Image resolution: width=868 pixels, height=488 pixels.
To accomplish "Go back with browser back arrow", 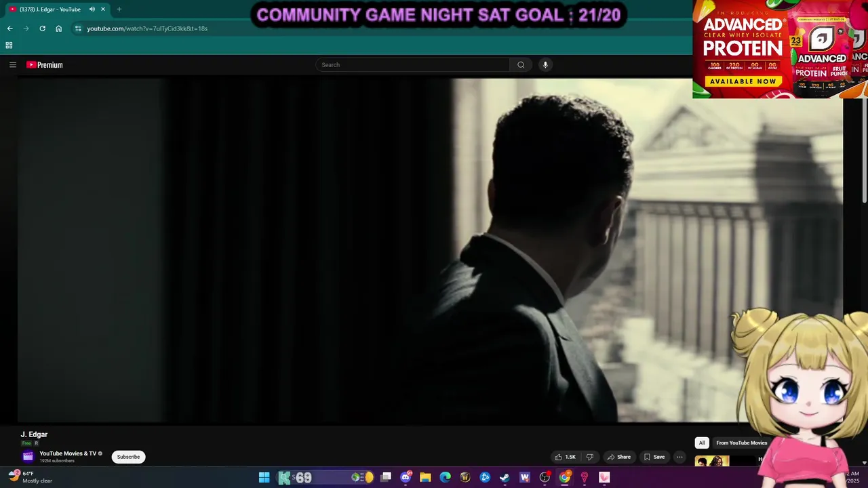I will pyautogui.click(x=9, y=28).
